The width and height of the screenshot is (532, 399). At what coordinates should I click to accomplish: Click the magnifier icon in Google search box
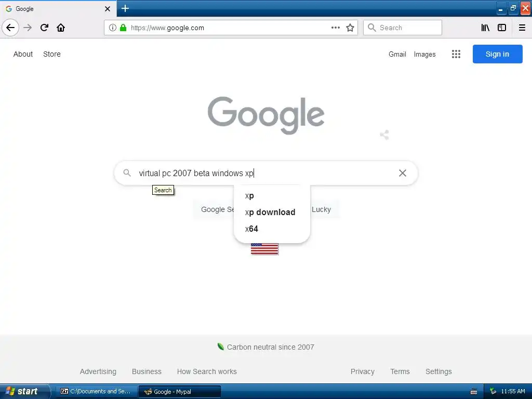127,172
